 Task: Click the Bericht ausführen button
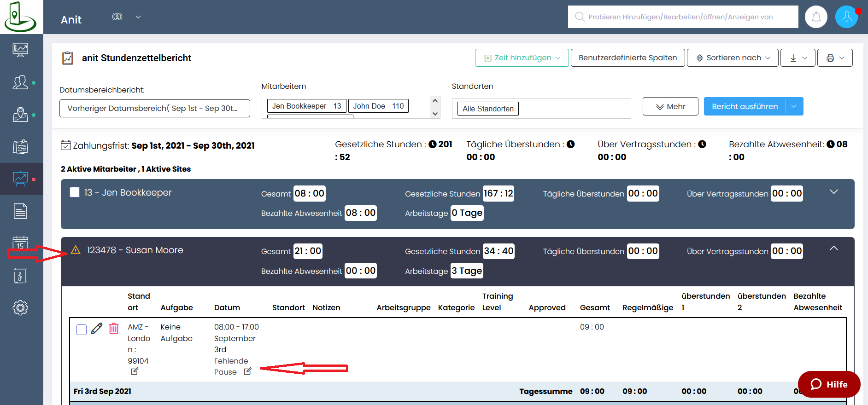[745, 106]
